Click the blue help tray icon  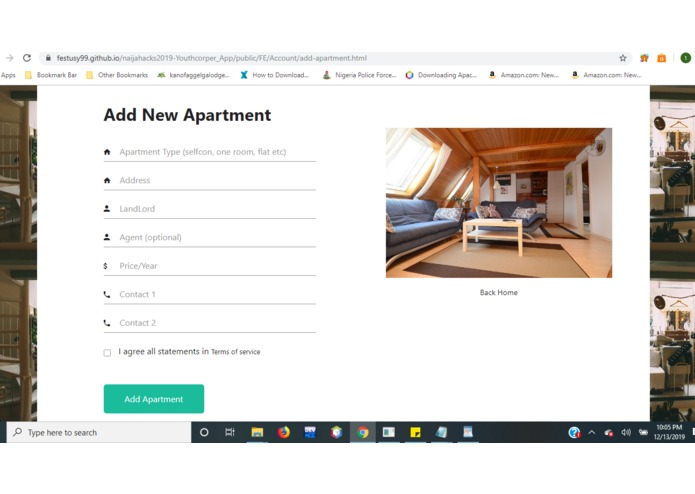coord(574,432)
